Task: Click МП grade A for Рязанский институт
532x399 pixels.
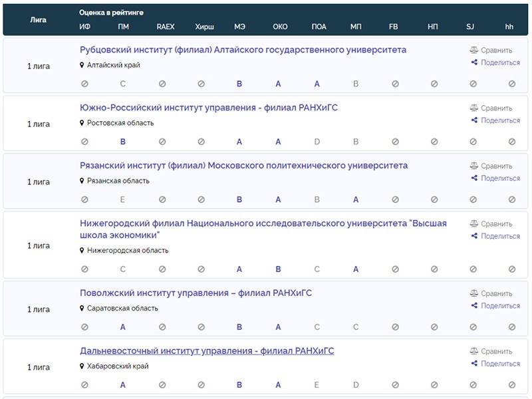Action: (356, 199)
